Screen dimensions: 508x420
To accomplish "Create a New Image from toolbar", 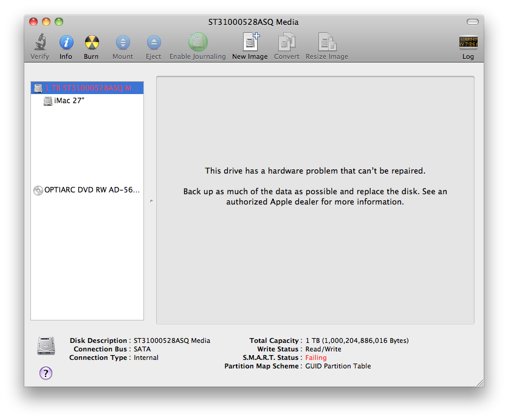I will click(x=251, y=42).
